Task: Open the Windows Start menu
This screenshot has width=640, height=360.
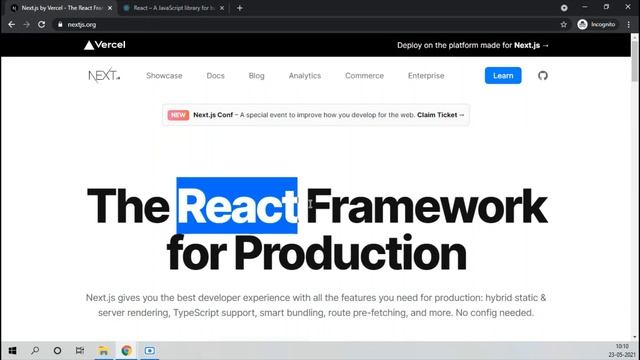Action: coord(12,350)
